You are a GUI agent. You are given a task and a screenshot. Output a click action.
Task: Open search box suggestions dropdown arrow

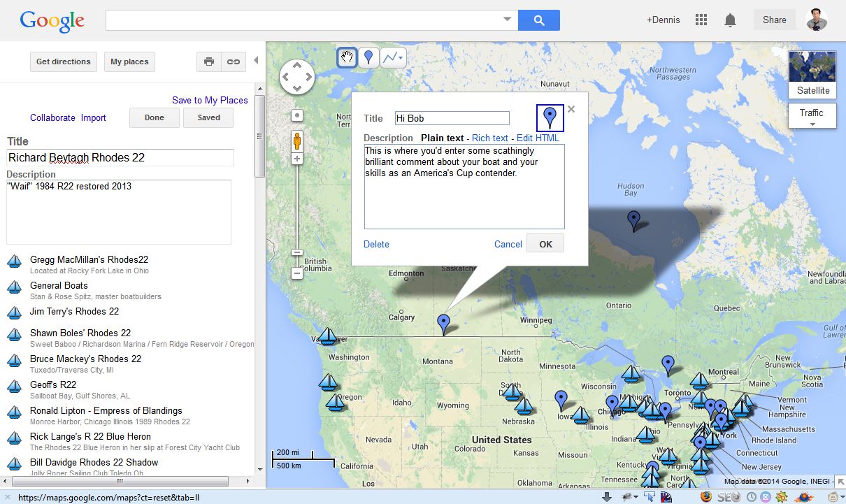(508, 20)
